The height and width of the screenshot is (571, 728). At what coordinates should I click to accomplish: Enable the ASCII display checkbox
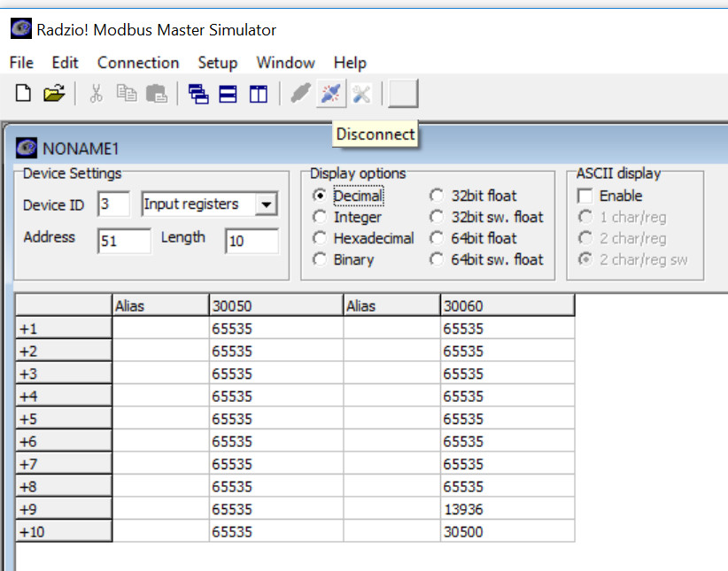pos(585,196)
